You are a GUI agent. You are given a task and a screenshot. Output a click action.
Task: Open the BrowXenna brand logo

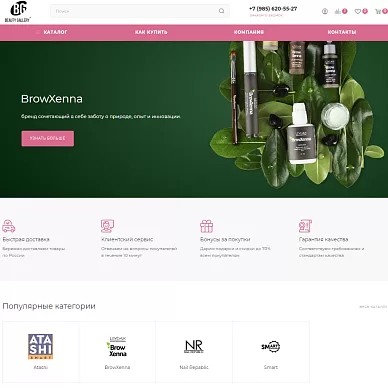point(117,347)
